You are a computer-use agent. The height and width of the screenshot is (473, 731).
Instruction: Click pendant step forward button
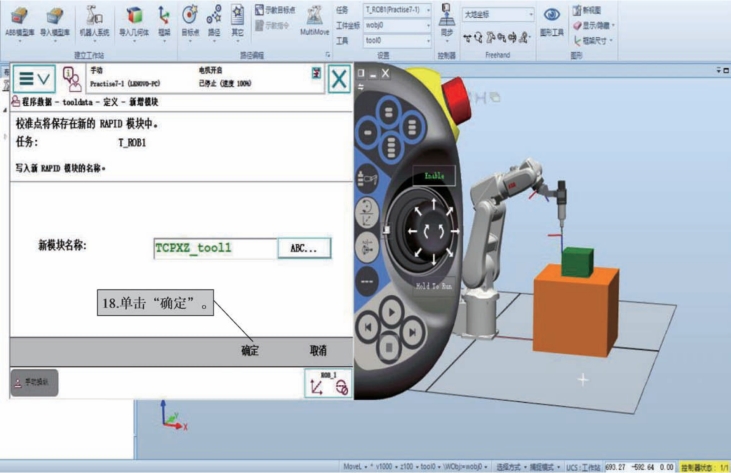click(x=412, y=332)
